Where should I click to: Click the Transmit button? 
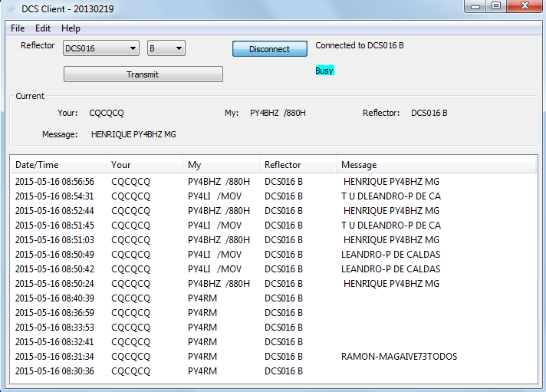click(143, 74)
